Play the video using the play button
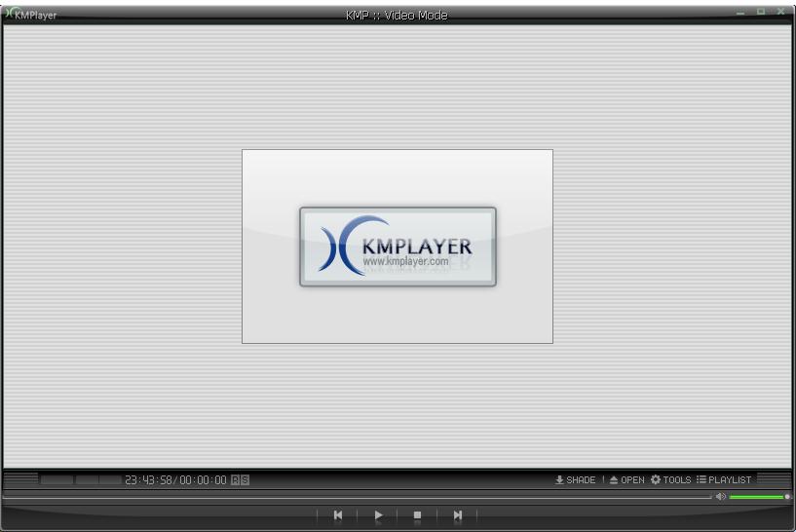The height and width of the screenshot is (532, 796). (378, 515)
